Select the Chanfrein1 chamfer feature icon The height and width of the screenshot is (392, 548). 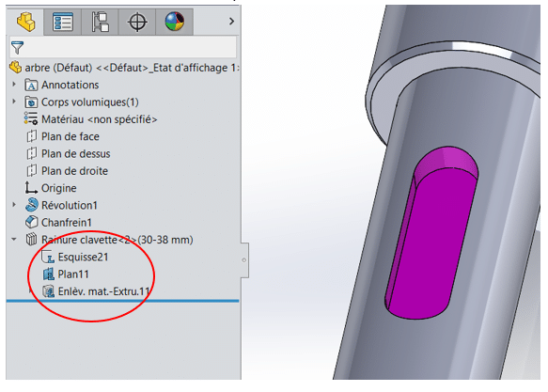click(31, 222)
